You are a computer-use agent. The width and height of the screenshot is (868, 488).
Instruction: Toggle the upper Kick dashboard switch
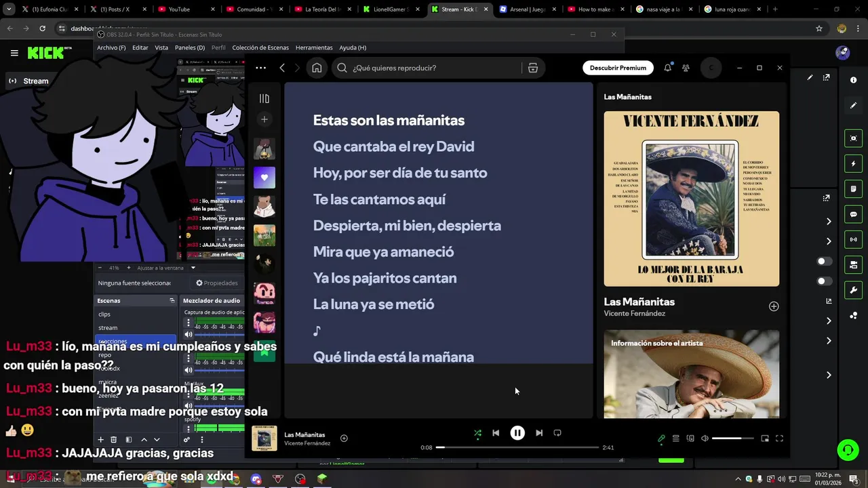[x=824, y=262]
